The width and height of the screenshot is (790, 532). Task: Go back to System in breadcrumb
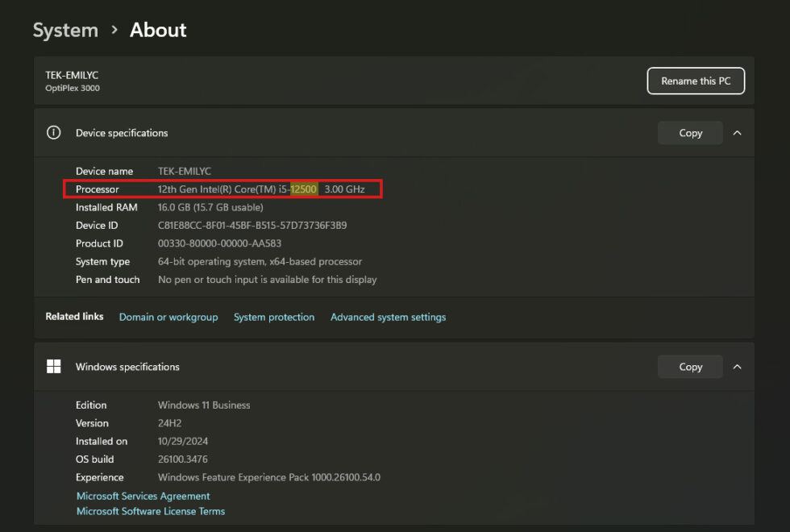(65, 30)
